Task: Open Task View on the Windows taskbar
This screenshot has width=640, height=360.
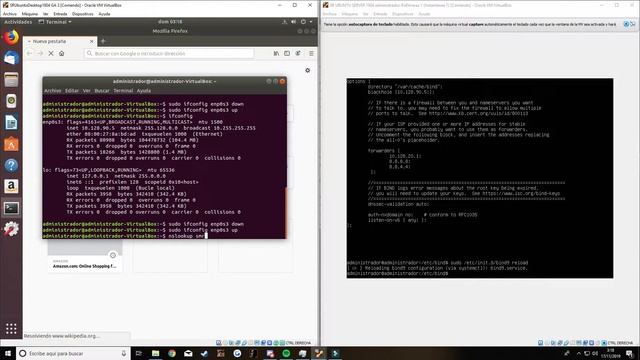Action: [x=139, y=353]
